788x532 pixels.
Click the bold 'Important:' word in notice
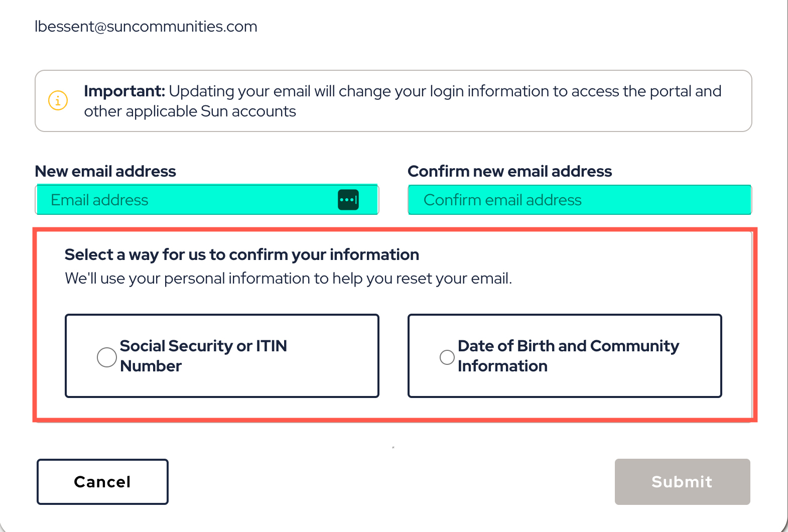pos(124,91)
